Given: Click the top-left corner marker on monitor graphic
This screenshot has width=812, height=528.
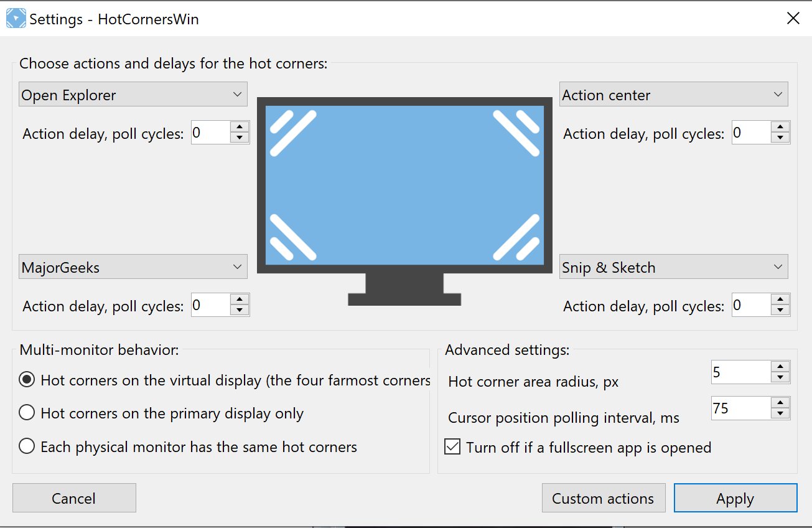Looking at the screenshot, I should (292, 132).
